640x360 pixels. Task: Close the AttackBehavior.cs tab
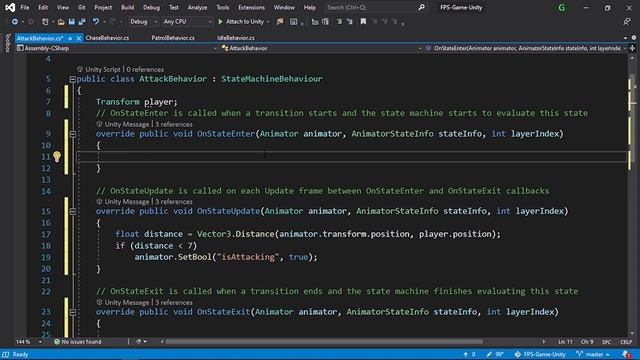[x=78, y=38]
